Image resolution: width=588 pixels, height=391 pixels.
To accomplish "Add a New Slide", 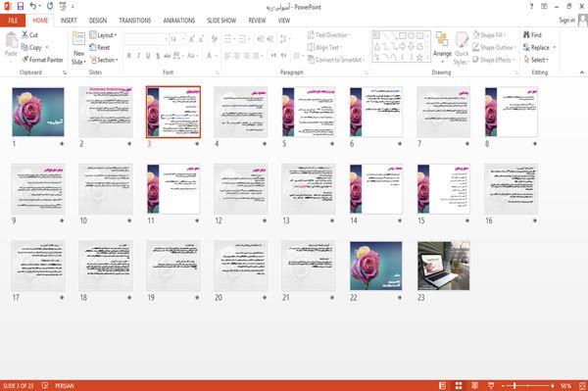I will click(x=78, y=49).
